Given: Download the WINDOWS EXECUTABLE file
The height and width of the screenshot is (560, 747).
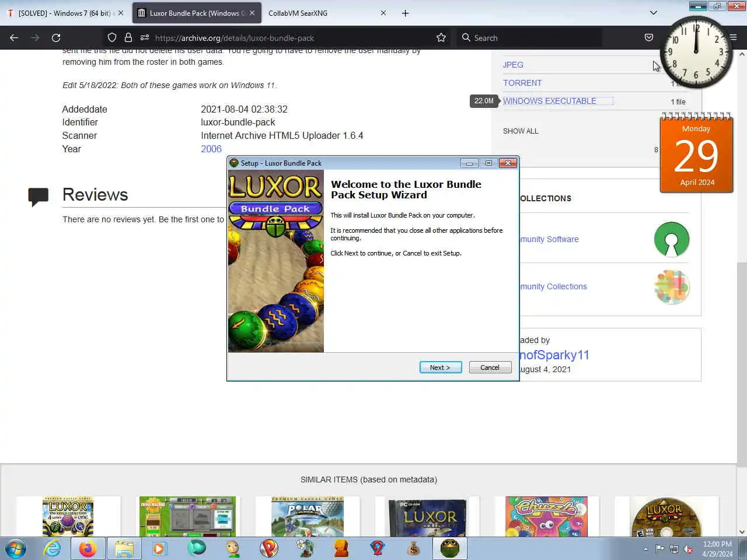Looking at the screenshot, I should point(550,101).
